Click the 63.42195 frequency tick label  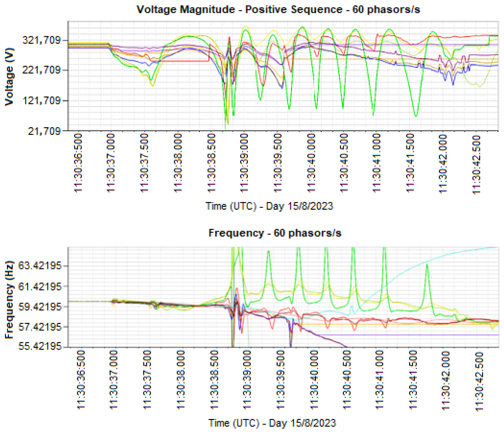click(40, 266)
